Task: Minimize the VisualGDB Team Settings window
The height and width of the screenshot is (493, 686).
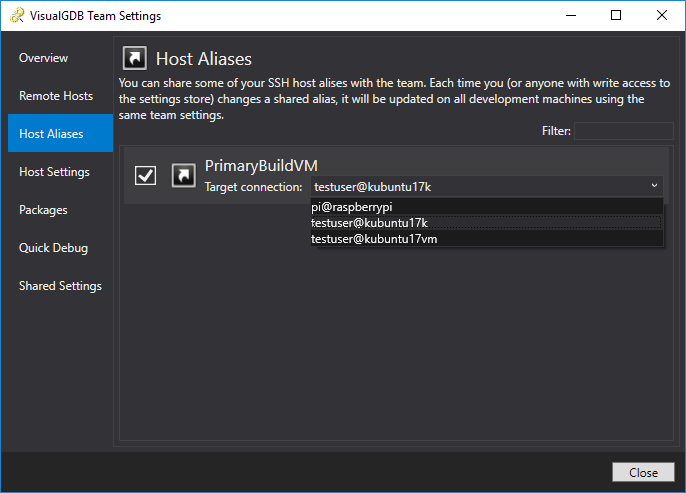Action: click(570, 16)
